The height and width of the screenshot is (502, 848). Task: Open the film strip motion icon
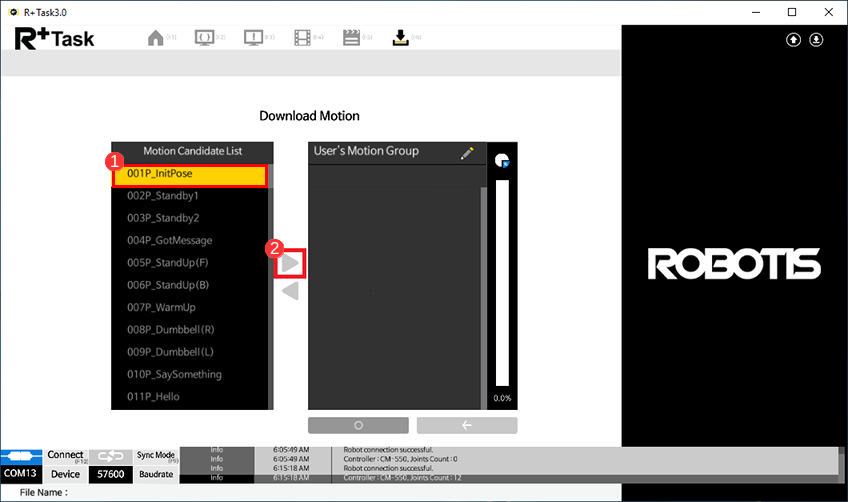pyautogui.click(x=301, y=38)
